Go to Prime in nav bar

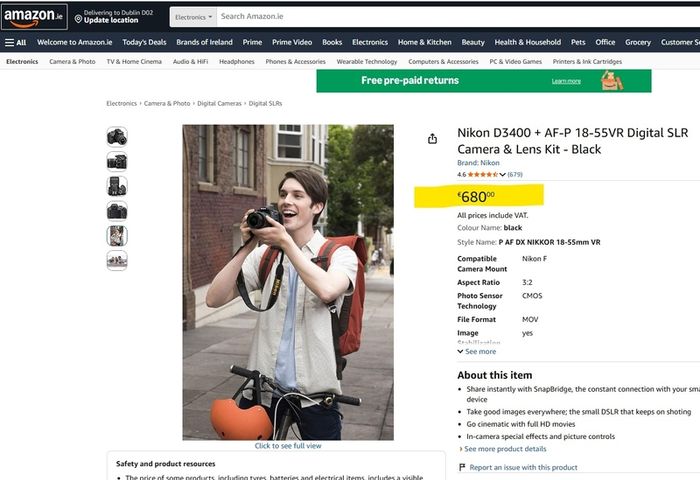tap(252, 42)
